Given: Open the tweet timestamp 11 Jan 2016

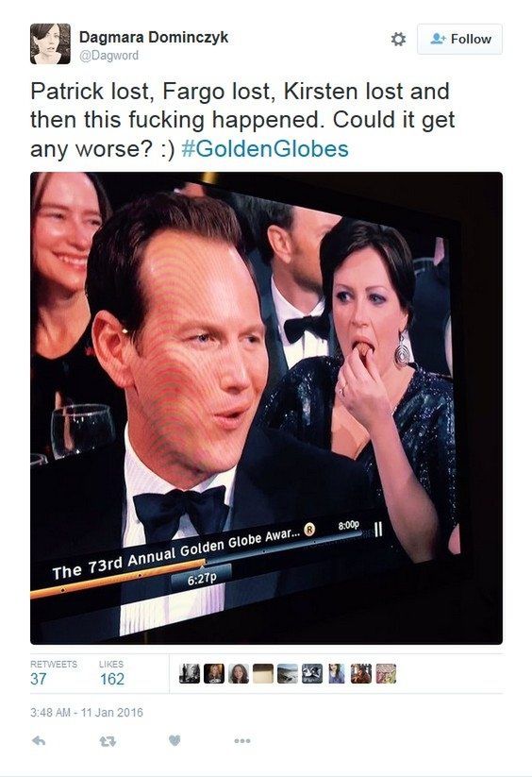Looking at the screenshot, I should click(87, 713).
